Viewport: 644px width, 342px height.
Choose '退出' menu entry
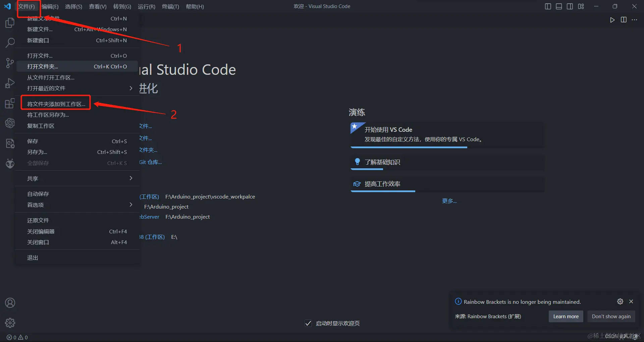77,258
